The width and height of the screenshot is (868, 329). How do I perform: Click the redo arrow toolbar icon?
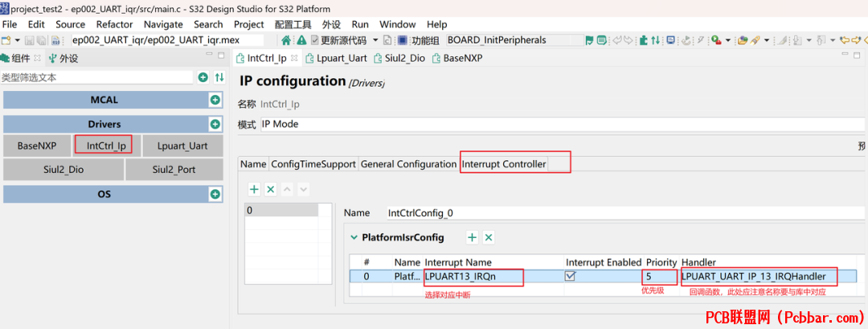pyautogui.click(x=628, y=40)
